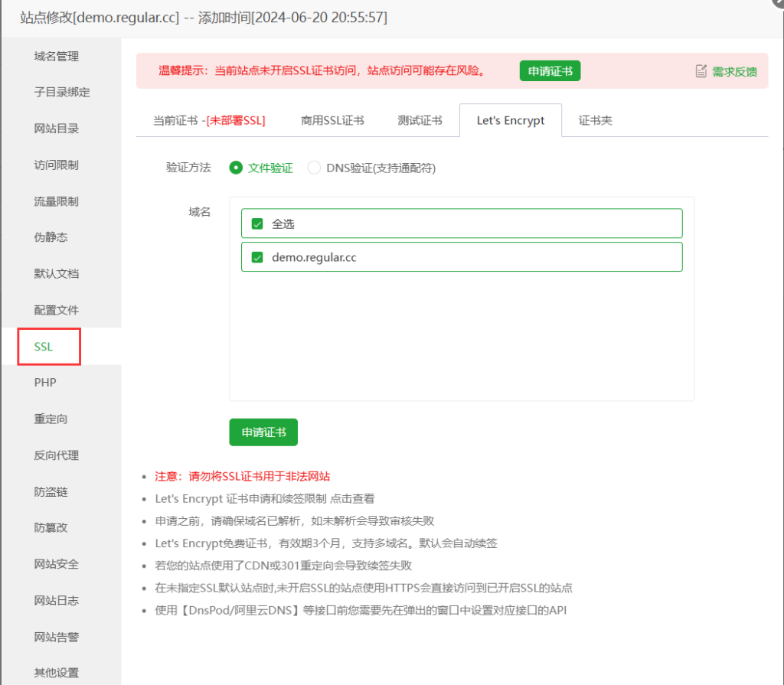The width and height of the screenshot is (784, 685).
Task: Select 配置文件 in the left menu
Action: click(x=57, y=311)
